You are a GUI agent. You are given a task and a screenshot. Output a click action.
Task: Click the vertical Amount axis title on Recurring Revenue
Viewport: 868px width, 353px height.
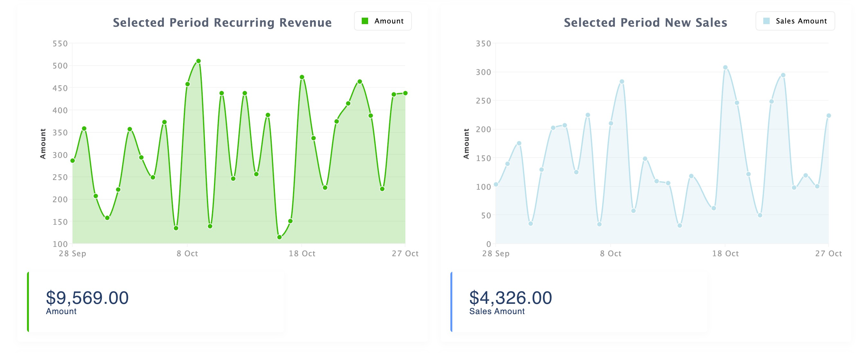click(x=43, y=144)
